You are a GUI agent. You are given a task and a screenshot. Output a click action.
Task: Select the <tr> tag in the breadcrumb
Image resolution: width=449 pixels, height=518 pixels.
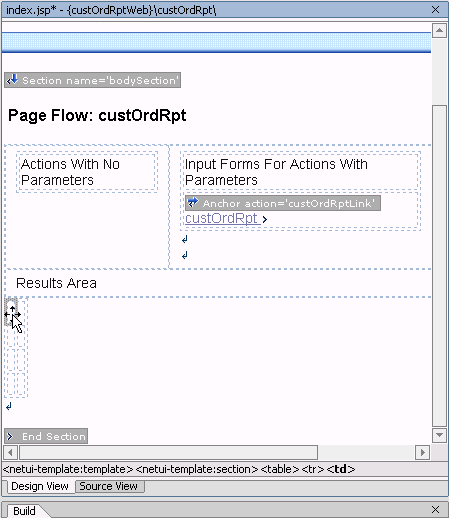[313, 469]
